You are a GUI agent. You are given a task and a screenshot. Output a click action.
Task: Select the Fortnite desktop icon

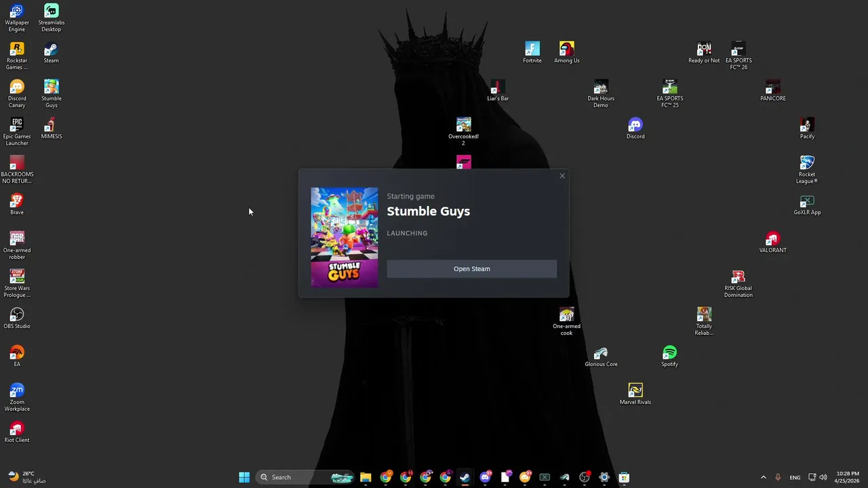point(532,53)
